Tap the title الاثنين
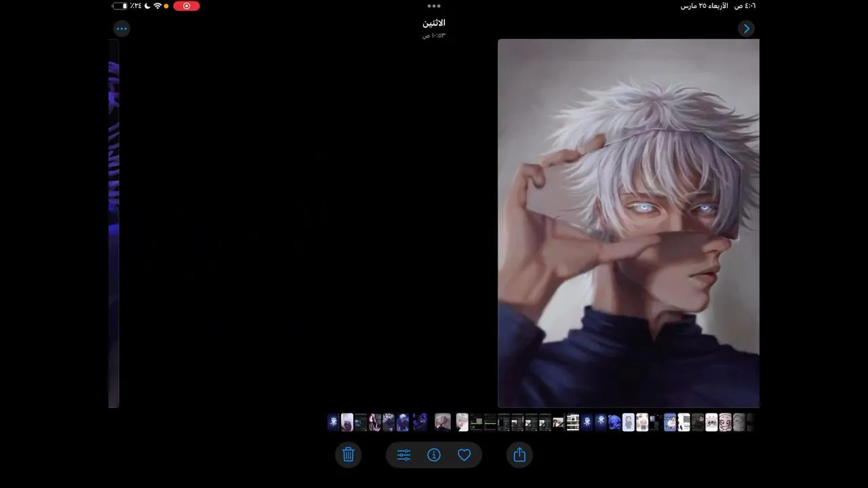Image resolution: width=868 pixels, height=488 pixels. pyautogui.click(x=434, y=23)
